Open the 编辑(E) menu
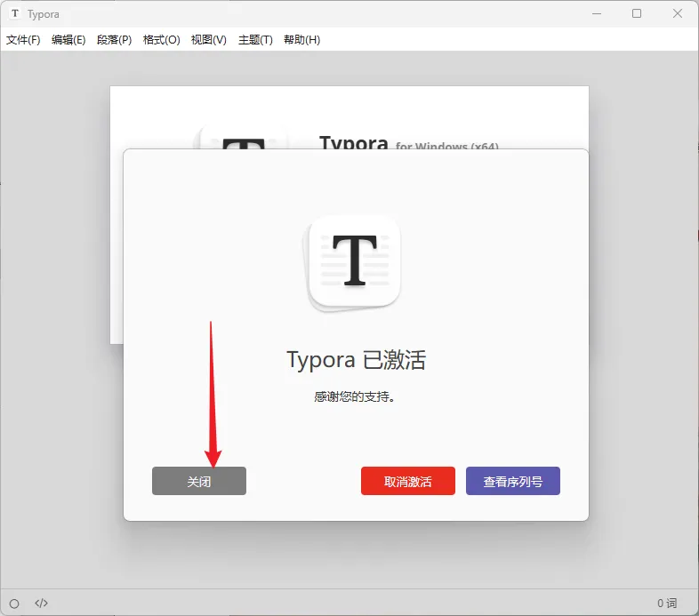 [68, 40]
